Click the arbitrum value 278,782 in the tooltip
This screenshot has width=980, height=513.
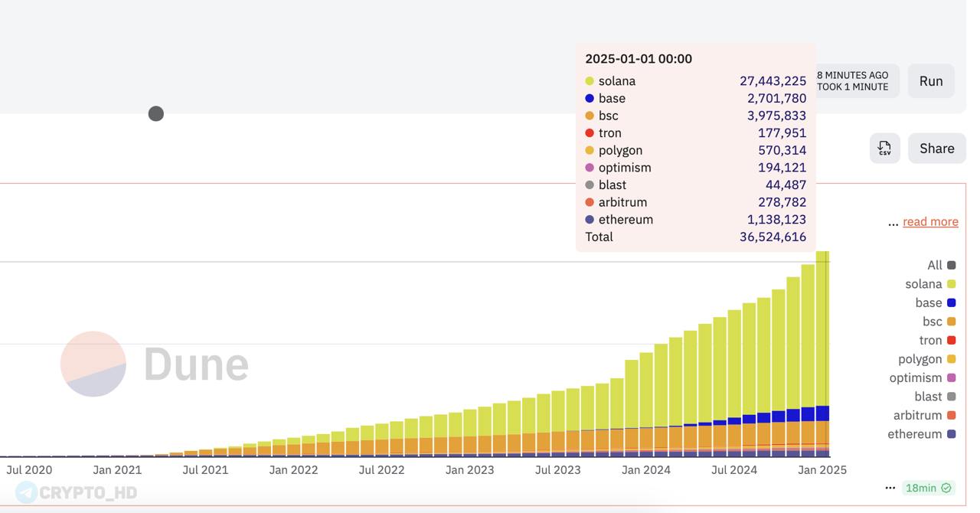point(782,202)
